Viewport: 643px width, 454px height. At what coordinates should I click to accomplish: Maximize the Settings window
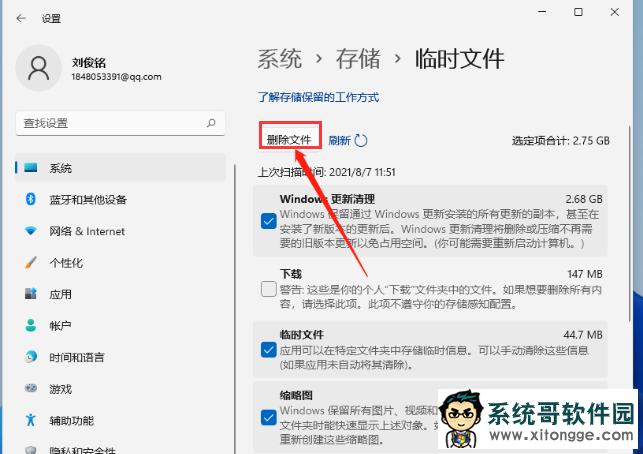point(578,12)
